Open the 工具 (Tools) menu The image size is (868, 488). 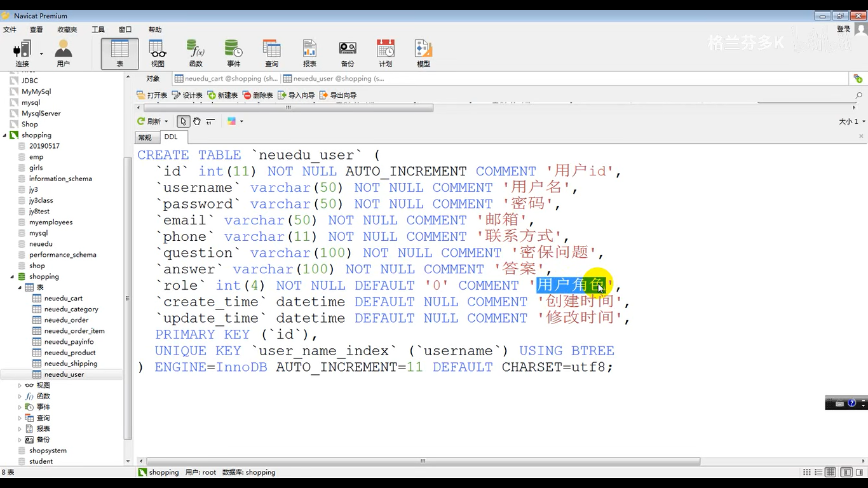(98, 29)
